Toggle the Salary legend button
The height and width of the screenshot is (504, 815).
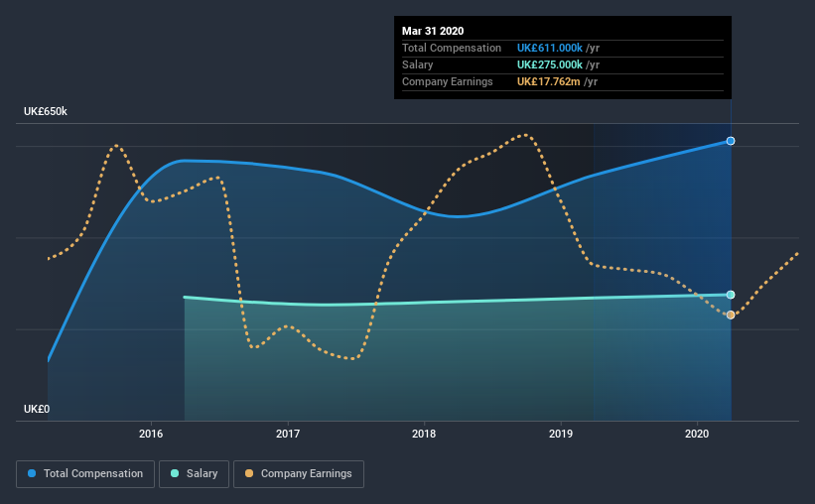(194, 474)
